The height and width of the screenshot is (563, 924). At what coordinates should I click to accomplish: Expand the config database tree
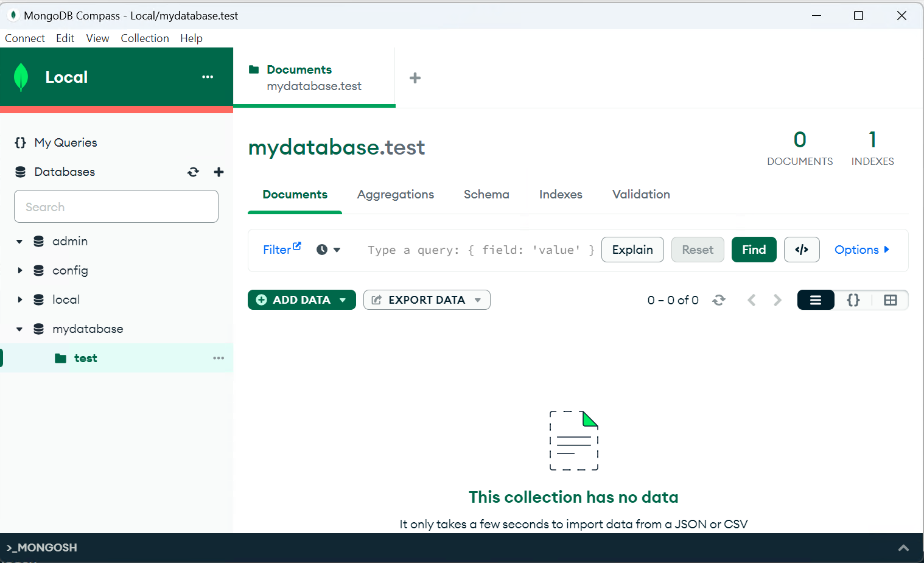pyautogui.click(x=20, y=270)
